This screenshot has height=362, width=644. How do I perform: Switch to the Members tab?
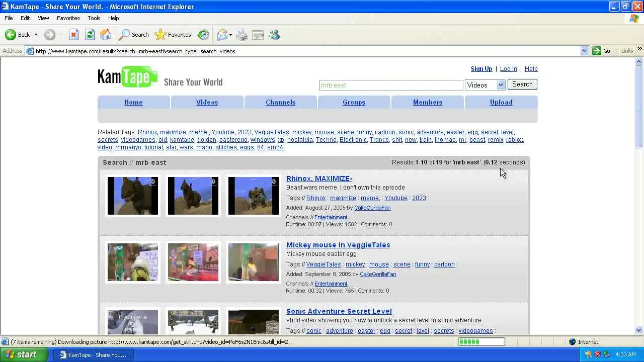click(428, 102)
